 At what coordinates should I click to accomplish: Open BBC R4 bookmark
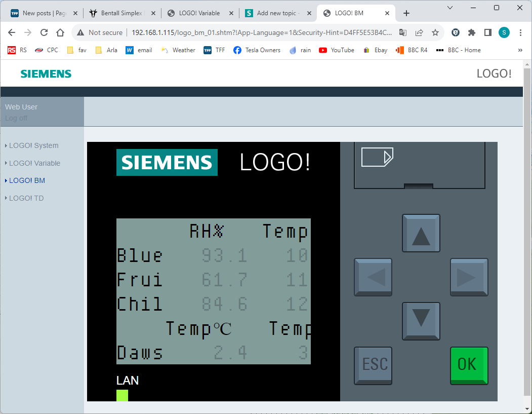pos(412,50)
